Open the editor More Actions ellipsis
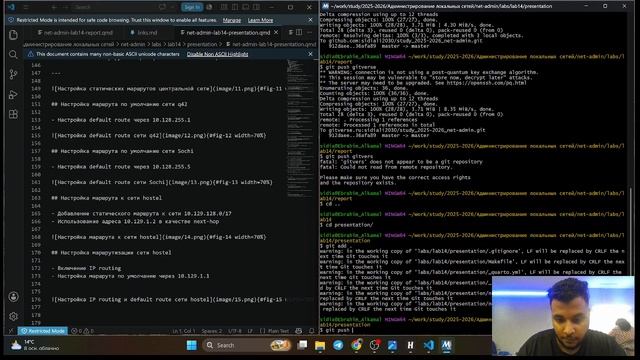The image size is (640, 360). click(x=309, y=32)
